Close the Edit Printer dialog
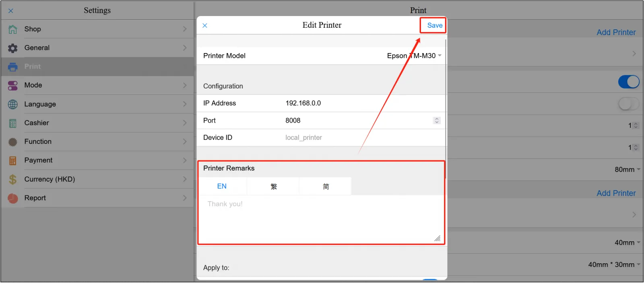644x283 pixels. 205,26
